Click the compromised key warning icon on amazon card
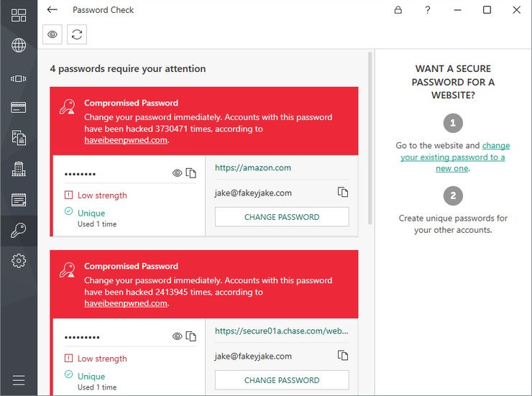This screenshot has width=532, height=396. (67, 106)
